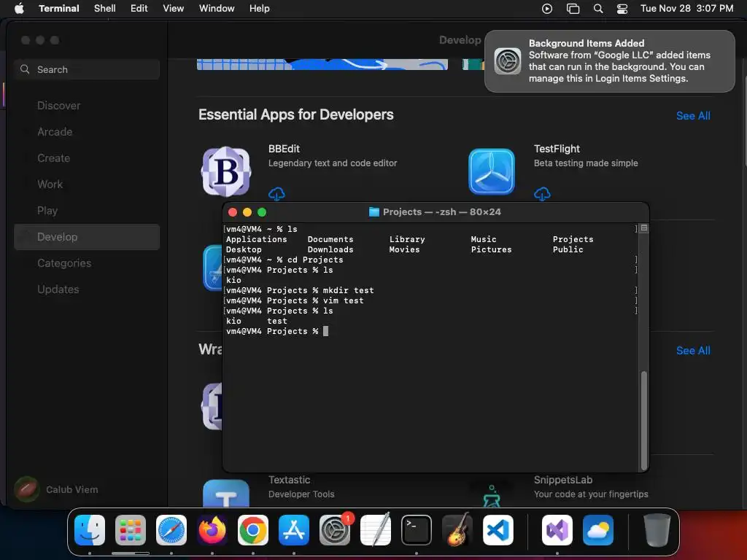
Task: Open the Edit menu
Action: [x=139, y=8]
